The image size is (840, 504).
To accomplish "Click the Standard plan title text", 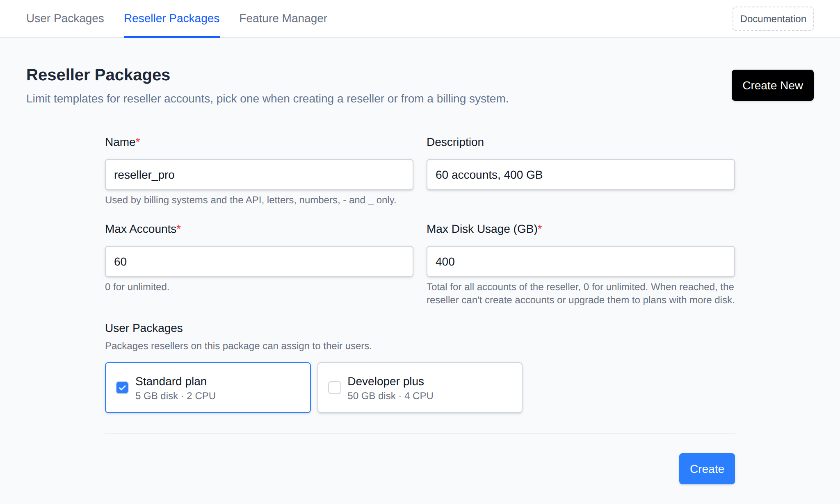I will pyautogui.click(x=171, y=381).
